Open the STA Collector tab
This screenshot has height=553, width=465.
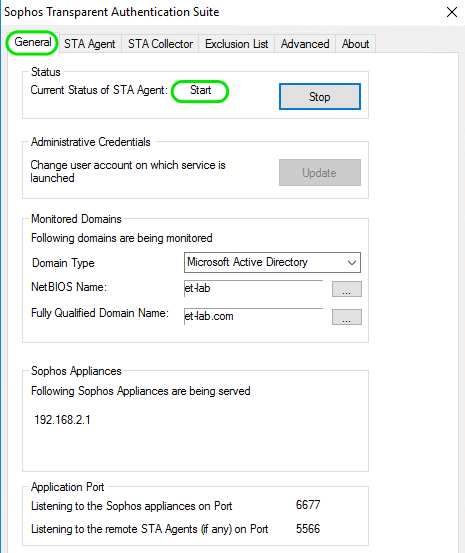point(160,44)
